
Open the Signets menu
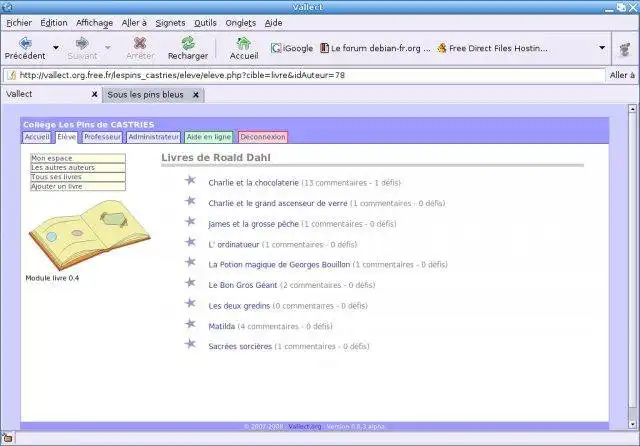pos(170,23)
